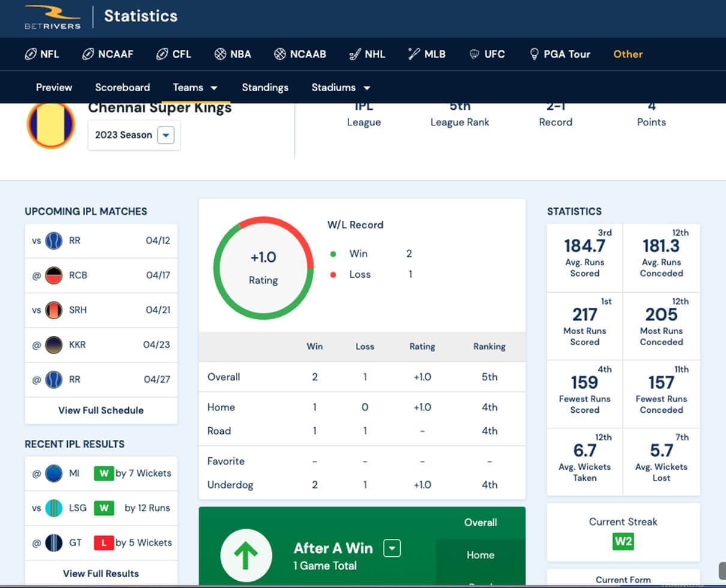
Task: Expand the Teams dropdown
Action: click(196, 87)
